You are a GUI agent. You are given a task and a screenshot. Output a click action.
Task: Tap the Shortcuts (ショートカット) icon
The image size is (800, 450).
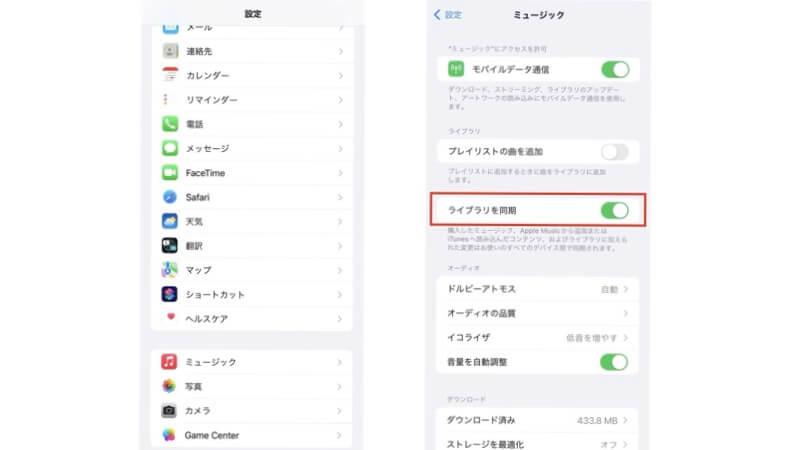point(170,294)
